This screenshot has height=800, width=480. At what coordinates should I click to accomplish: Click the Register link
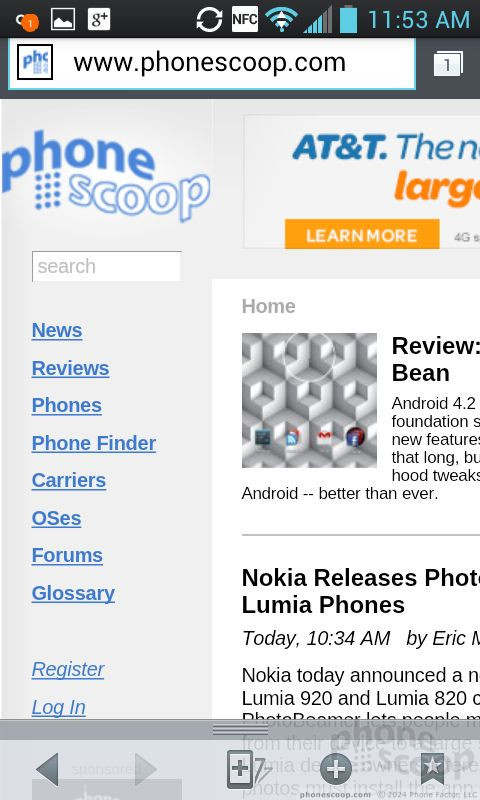click(68, 669)
